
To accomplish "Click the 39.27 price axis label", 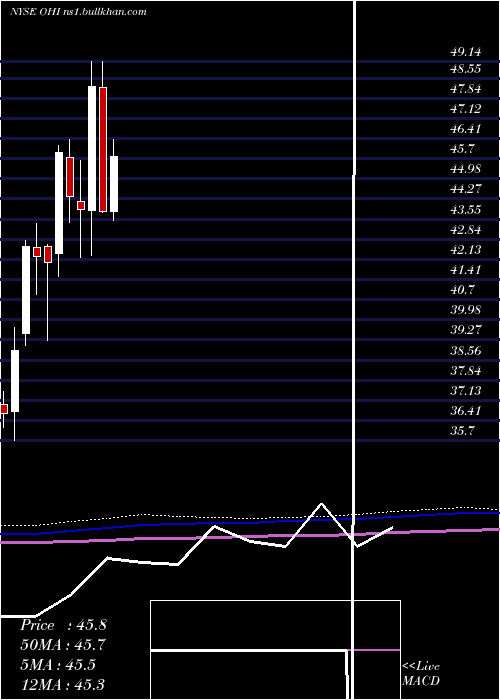I will [466, 329].
